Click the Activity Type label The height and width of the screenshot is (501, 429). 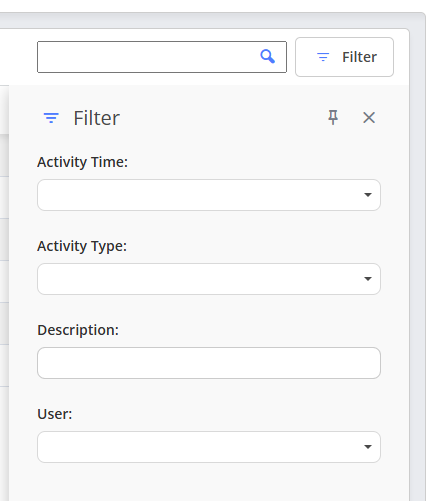point(82,246)
